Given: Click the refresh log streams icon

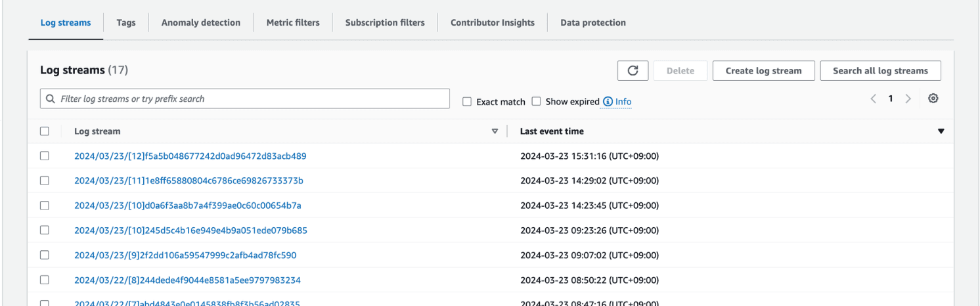Looking at the screenshot, I should click(x=633, y=71).
